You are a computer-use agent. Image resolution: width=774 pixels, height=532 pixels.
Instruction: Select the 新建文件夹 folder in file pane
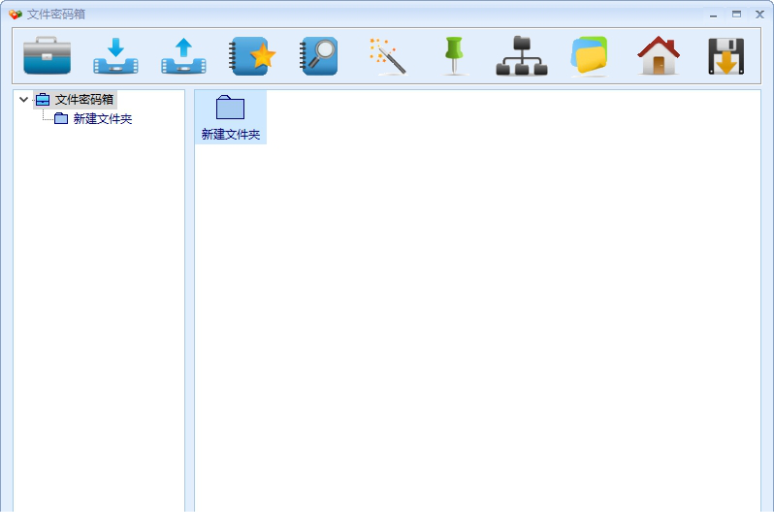pyautogui.click(x=231, y=117)
